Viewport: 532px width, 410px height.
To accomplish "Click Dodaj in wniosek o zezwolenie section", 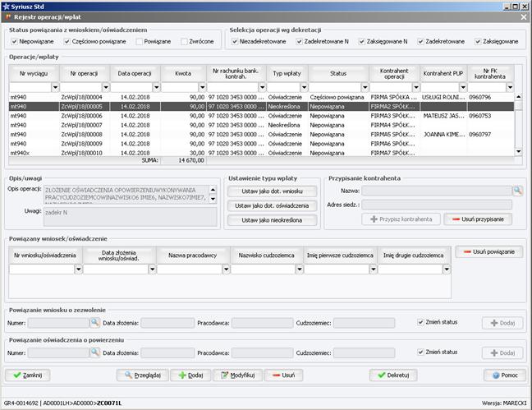I will click(x=502, y=323).
